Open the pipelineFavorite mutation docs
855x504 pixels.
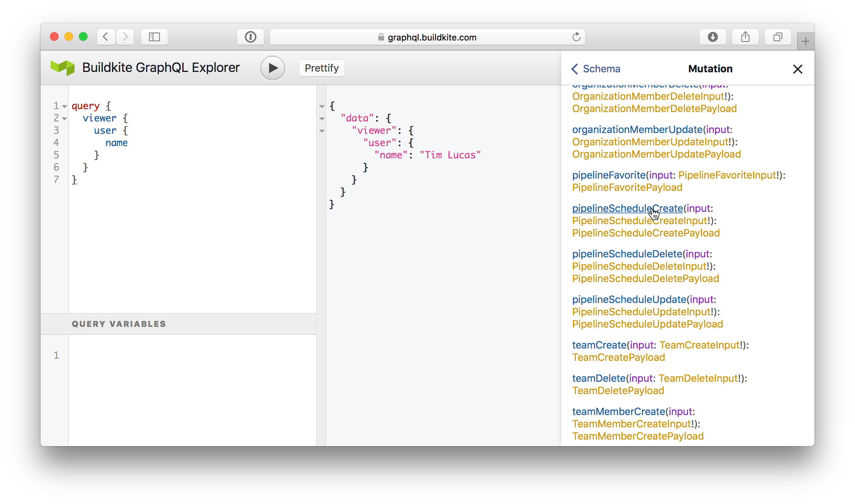click(609, 175)
